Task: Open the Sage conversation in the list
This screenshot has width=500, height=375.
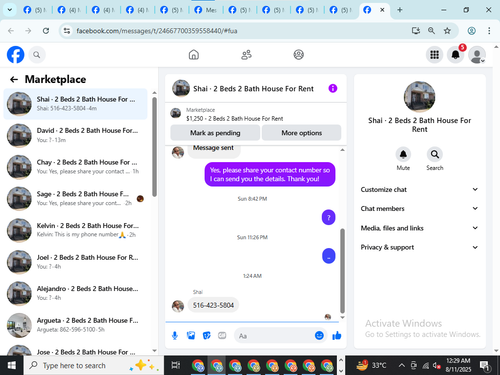Action: point(75,198)
